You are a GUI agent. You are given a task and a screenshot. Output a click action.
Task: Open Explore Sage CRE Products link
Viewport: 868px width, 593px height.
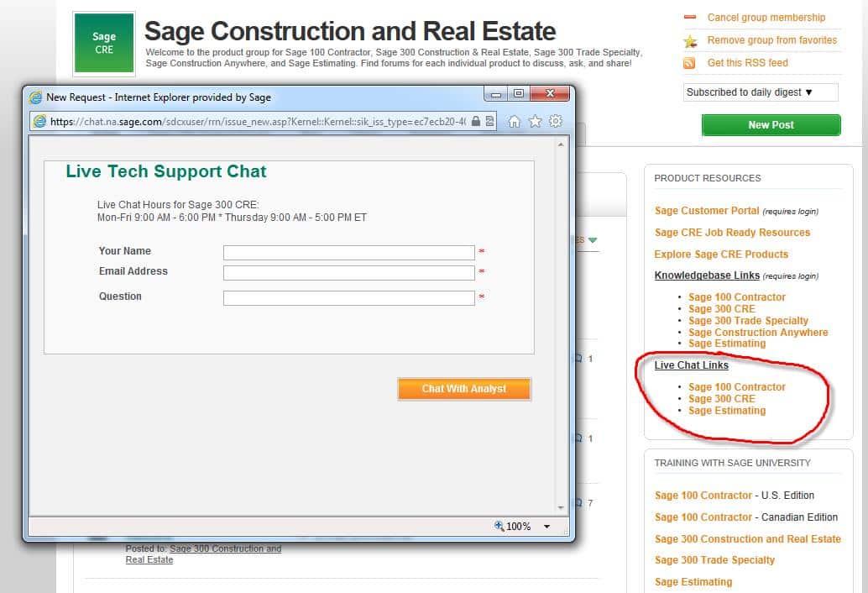(721, 255)
